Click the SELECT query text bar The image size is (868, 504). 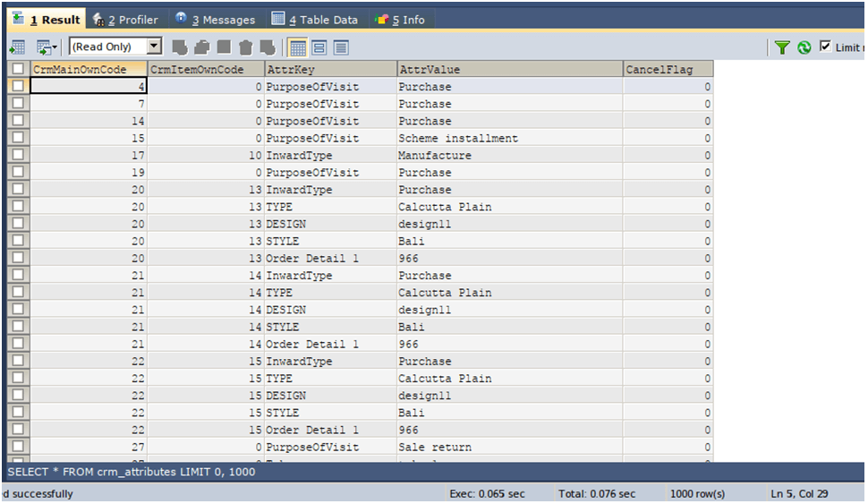[x=435, y=472]
